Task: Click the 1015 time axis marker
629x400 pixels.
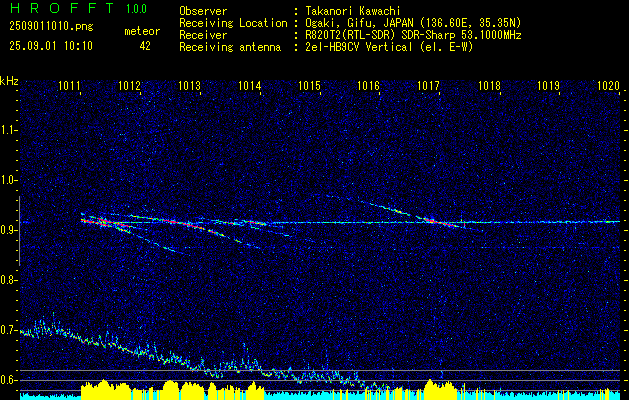Action: click(309, 85)
